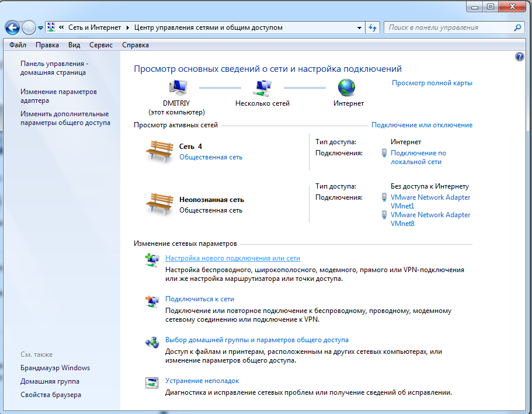Open Брандмауэр Windows link
Viewport: 532px width, 414px height.
click(x=55, y=368)
